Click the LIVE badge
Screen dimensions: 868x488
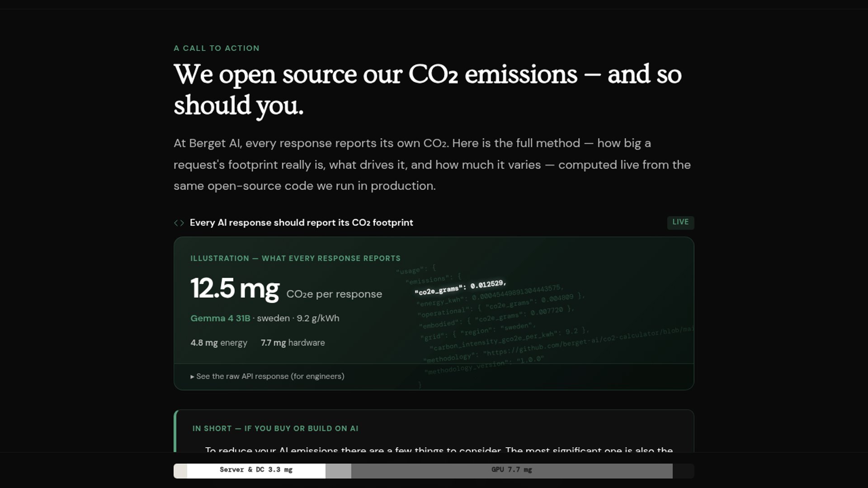click(x=680, y=222)
